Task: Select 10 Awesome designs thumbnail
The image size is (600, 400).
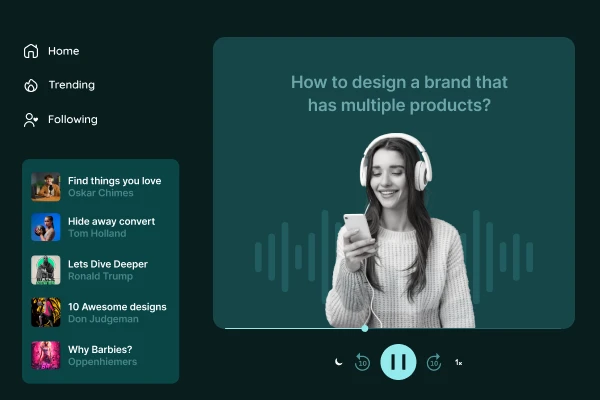Action: tap(46, 312)
